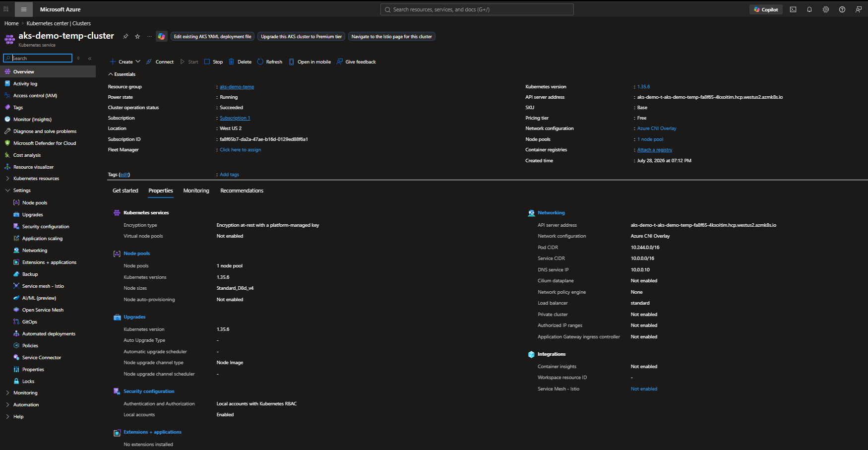Focus the top search resources field
Viewport: 868px width, 450px height.
tap(477, 9)
